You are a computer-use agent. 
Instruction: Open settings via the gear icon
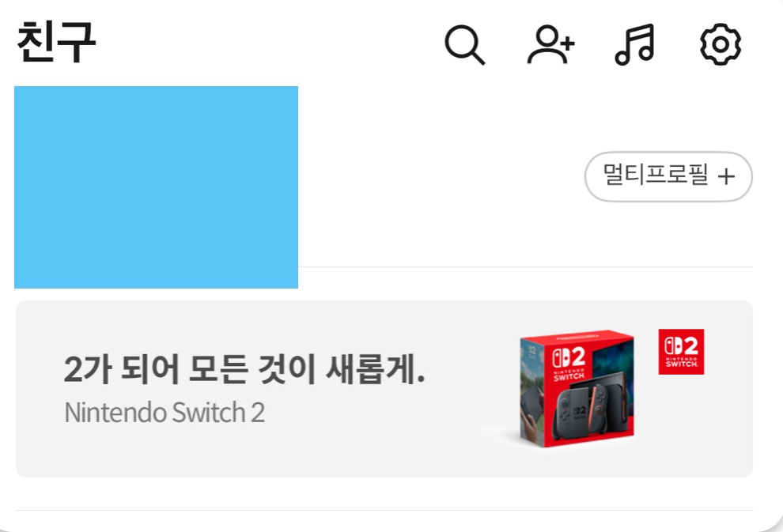click(720, 44)
